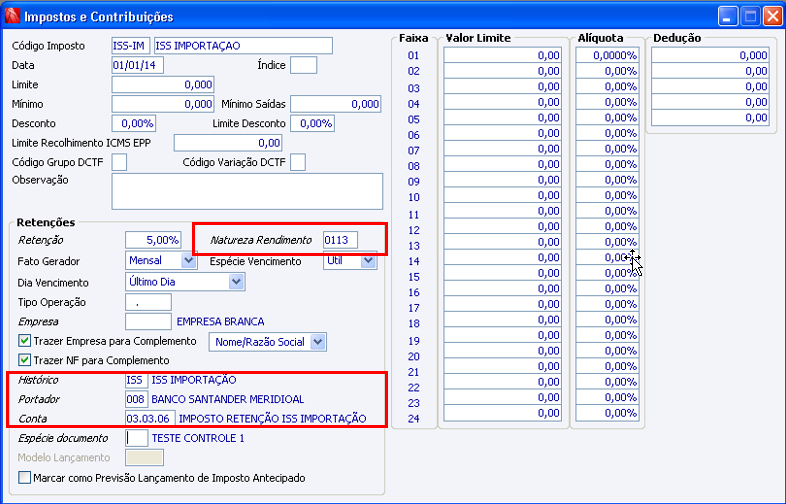
Task: Click the Natureza Rendimento field 0113
Action: coord(340,240)
